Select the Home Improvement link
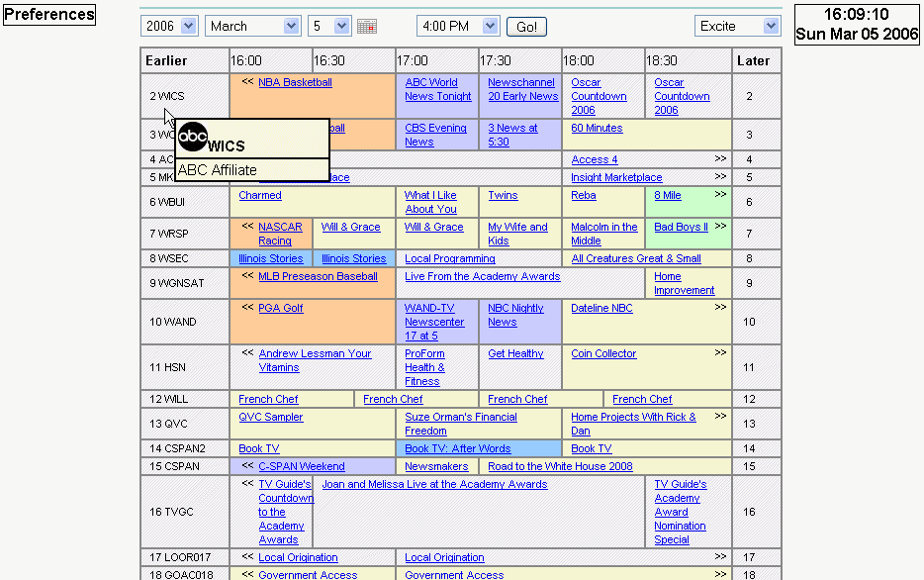This screenshot has height=580, width=924. [685, 283]
